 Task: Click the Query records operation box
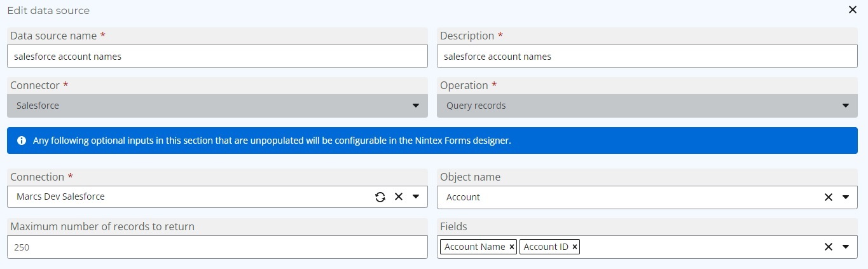(x=647, y=106)
